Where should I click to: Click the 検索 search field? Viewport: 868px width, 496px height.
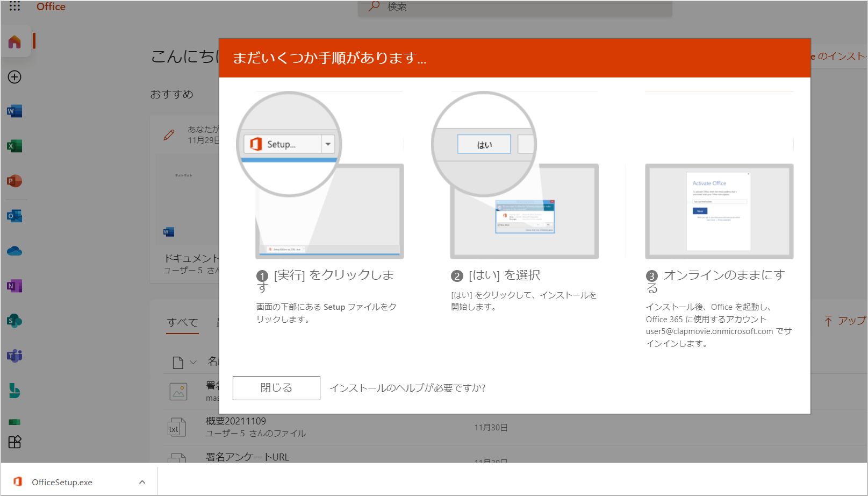click(515, 7)
